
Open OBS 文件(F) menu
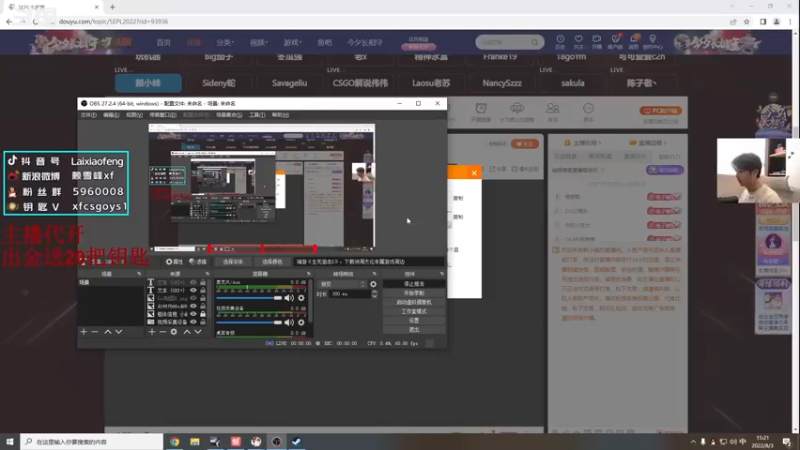tap(88, 115)
